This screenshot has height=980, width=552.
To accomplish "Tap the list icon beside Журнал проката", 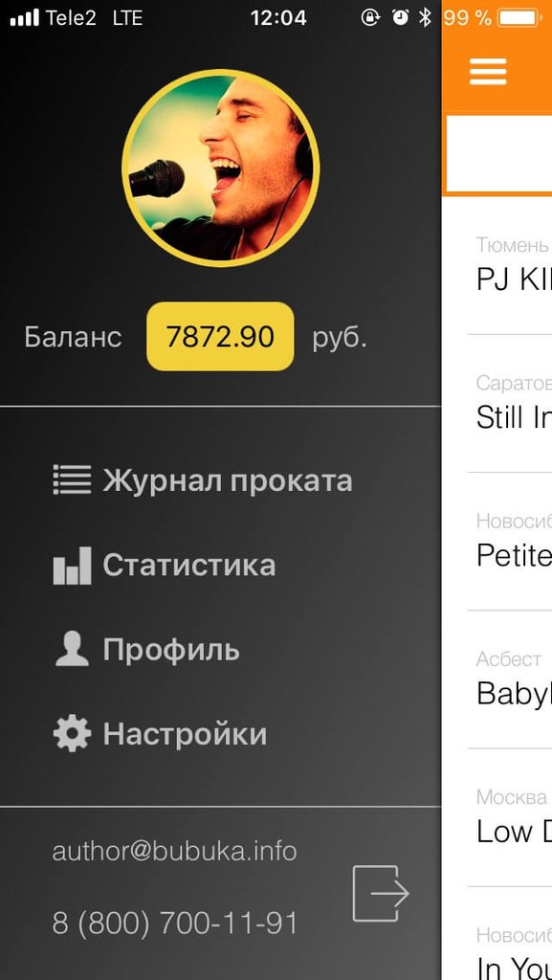I will click(72, 480).
